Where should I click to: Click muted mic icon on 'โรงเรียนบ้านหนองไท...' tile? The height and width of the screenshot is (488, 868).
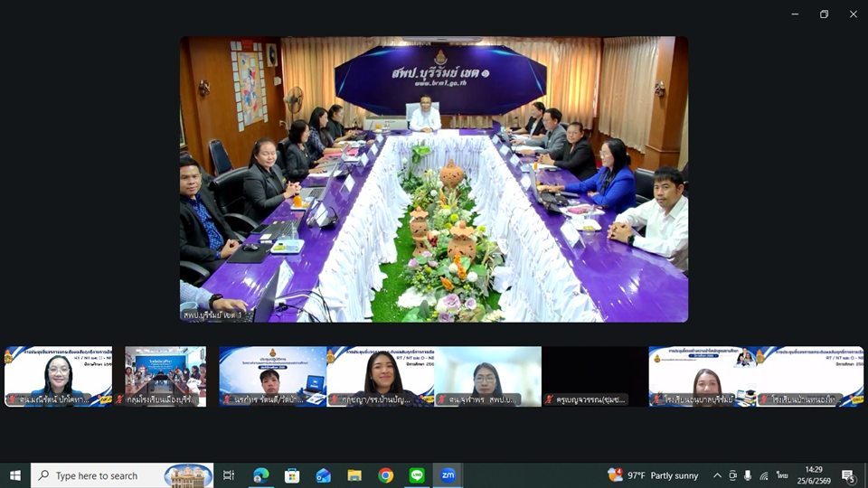tap(764, 399)
